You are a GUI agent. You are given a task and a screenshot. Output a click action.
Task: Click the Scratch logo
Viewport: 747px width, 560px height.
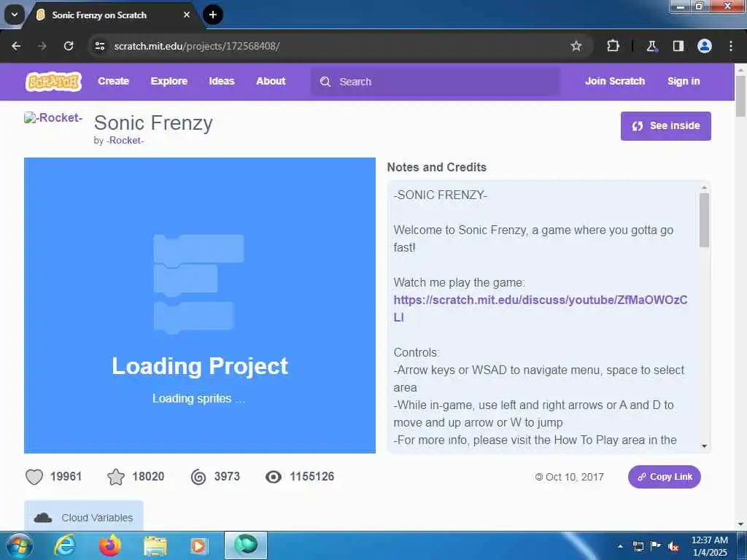[53, 82]
